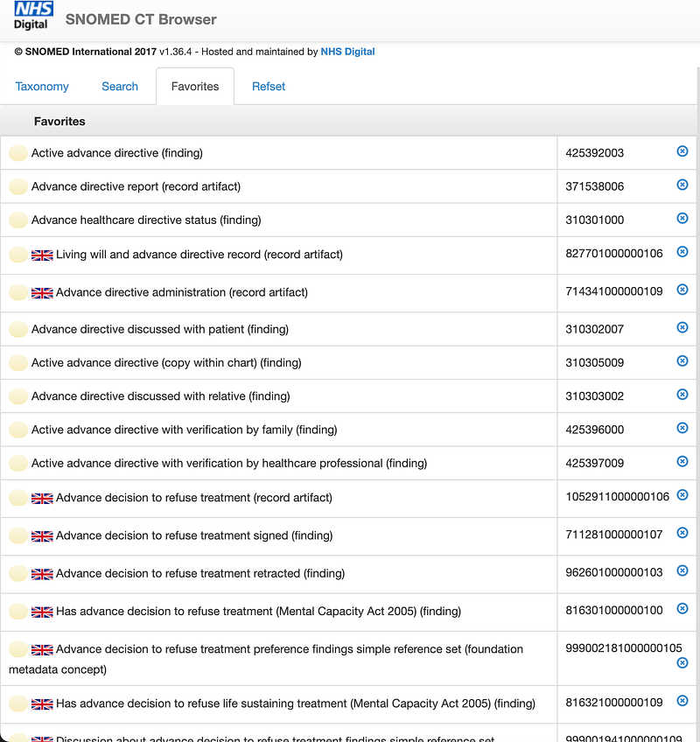
Task: Open the Refset tab
Action: click(268, 86)
